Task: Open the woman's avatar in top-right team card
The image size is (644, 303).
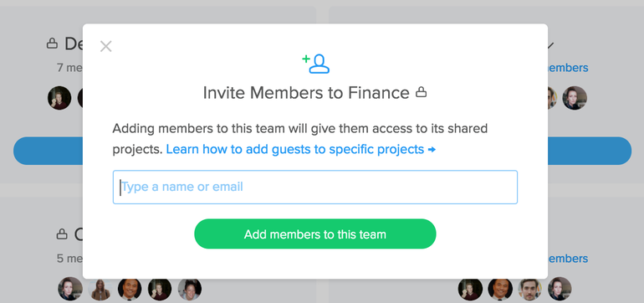Action: [575, 98]
